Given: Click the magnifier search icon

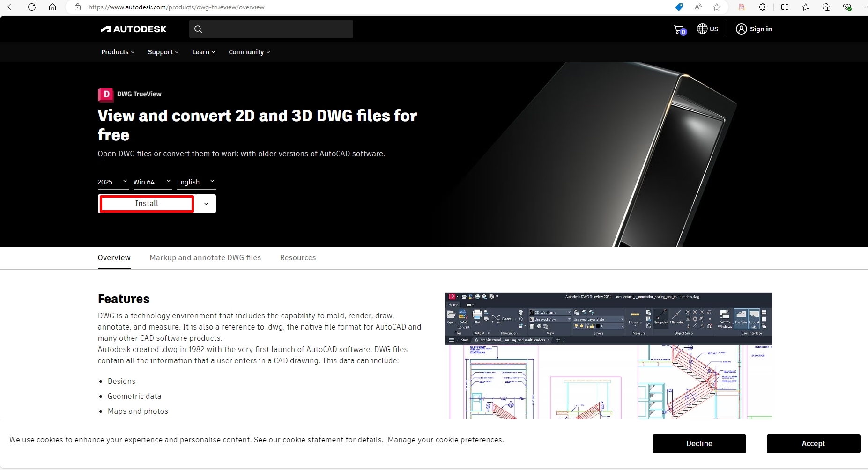Looking at the screenshot, I should pos(198,29).
